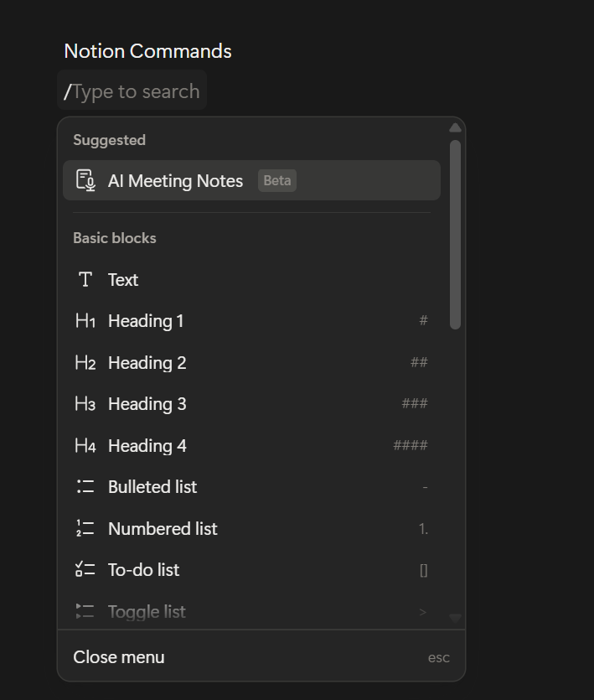Image resolution: width=594 pixels, height=700 pixels.
Task: Click the Beta badge beside AI Meeting Notes
Action: pyautogui.click(x=277, y=181)
